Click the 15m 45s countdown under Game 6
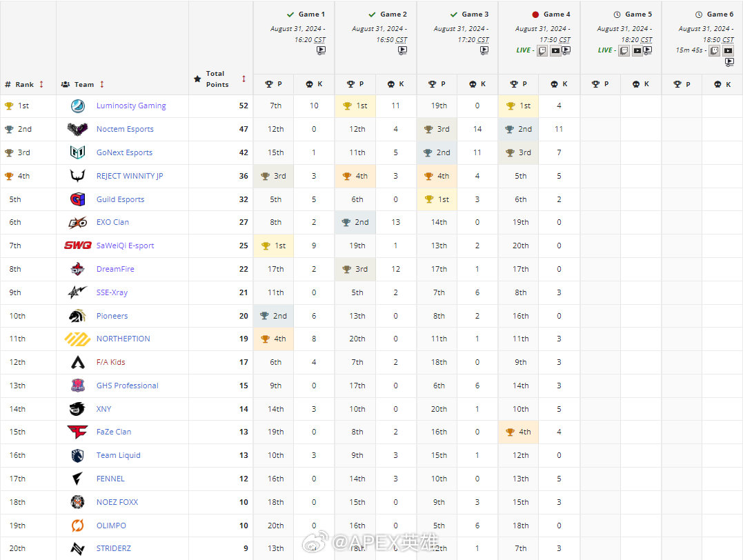743x560 pixels. coord(689,50)
